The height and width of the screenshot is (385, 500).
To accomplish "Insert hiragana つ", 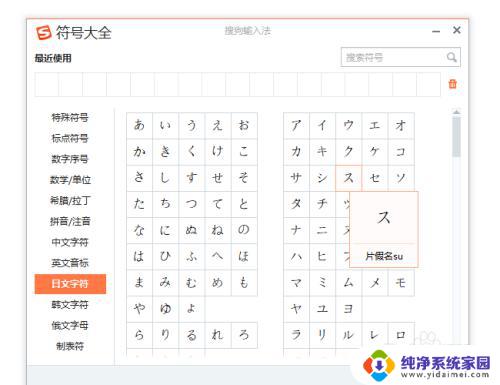I will (192, 204).
